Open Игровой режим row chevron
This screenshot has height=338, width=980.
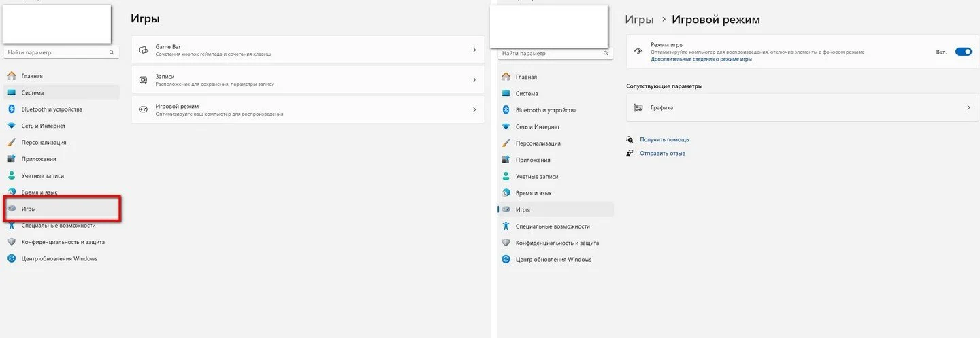point(474,109)
